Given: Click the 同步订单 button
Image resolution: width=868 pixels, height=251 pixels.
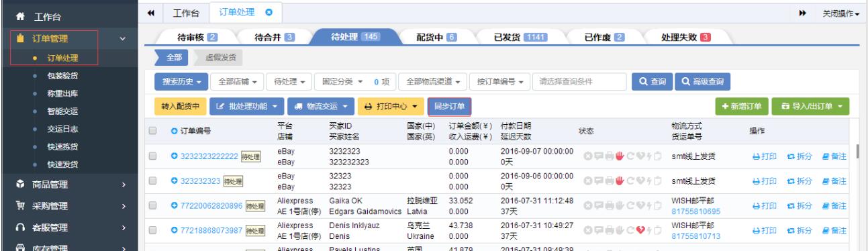Looking at the screenshot, I should [449, 106].
